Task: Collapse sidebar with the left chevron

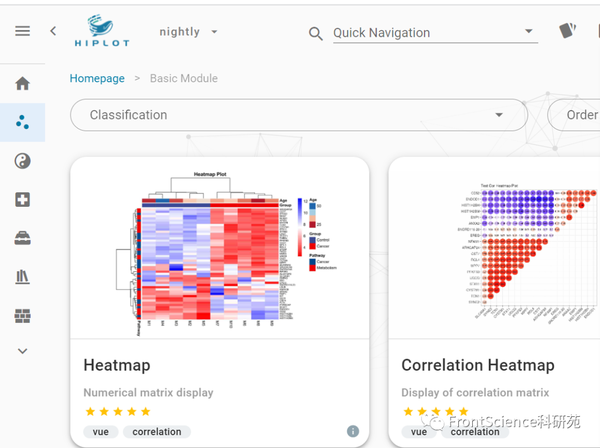Action: coord(53,31)
